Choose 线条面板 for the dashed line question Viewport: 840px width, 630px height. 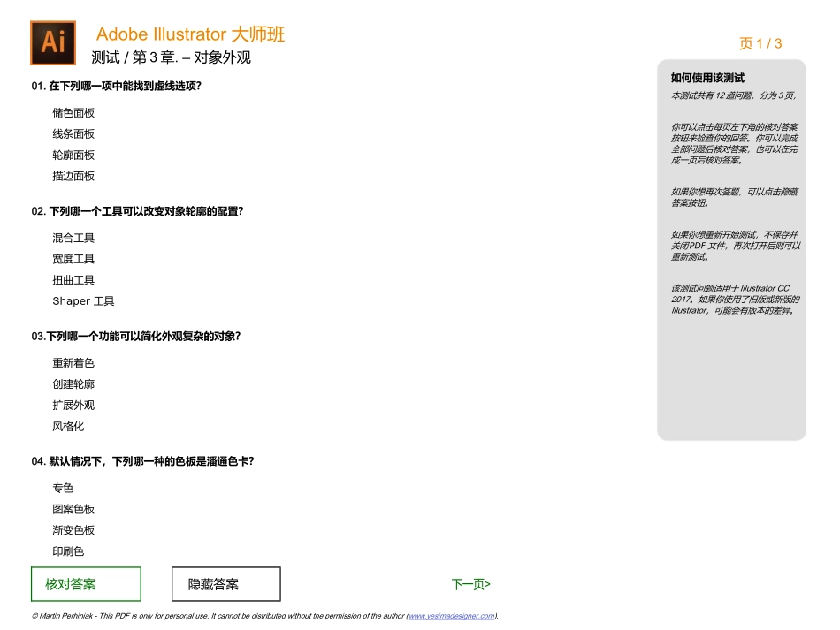point(72,133)
